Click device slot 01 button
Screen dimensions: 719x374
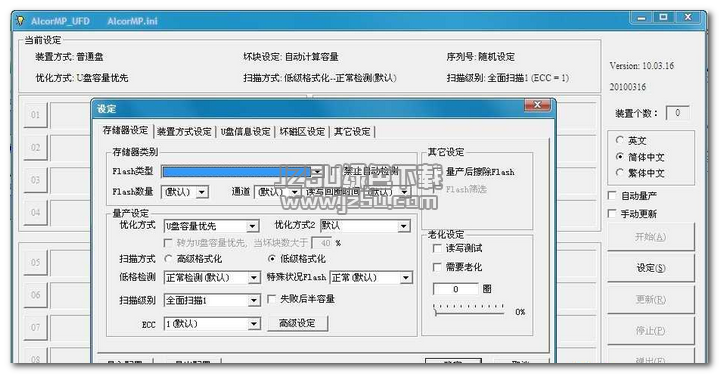coord(35,115)
